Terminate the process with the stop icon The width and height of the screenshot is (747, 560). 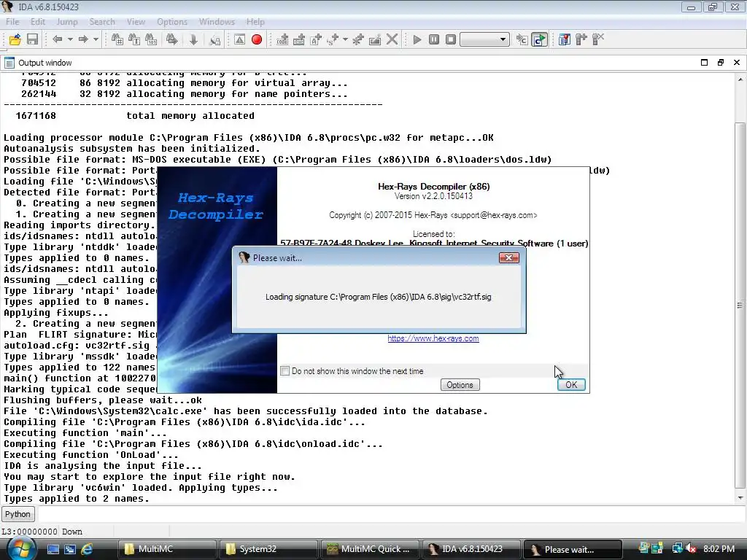451,39
